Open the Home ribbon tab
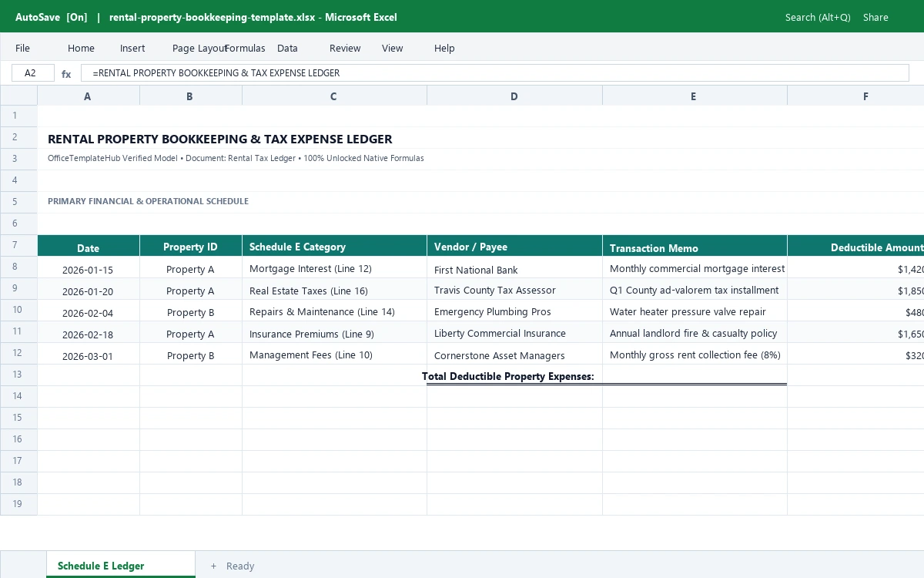The height and width of the screenshot is (578, 924). [81, 48]
